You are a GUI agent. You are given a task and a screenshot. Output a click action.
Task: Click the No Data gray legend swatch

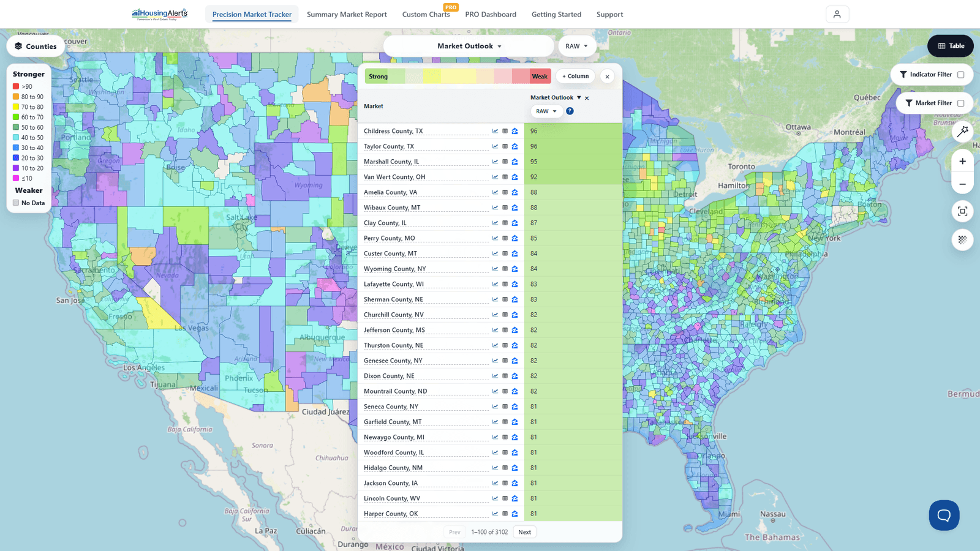click(x=16, y=203)
